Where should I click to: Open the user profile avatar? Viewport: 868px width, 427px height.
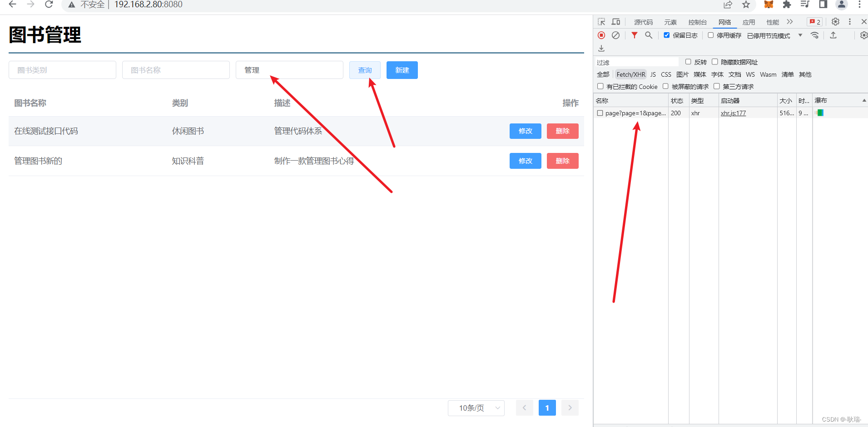tap(842, 5)
